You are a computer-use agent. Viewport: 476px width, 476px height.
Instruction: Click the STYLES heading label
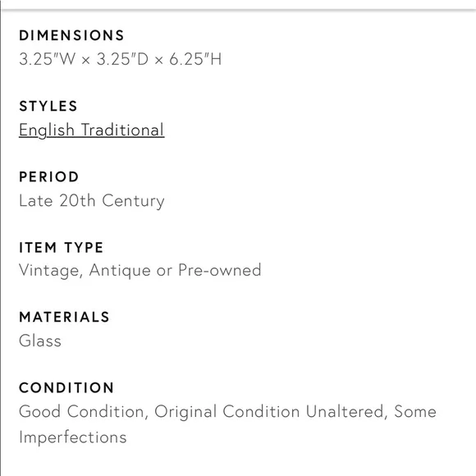tap(48, 106)
